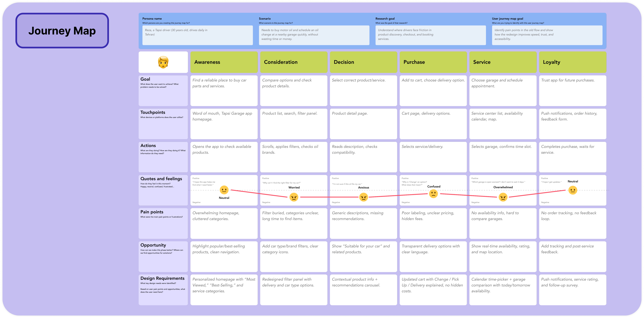Screen dimensions: 644x318
Task: Click 'Scrolls, applies filters, checks oil brands' cell
Action: click(x=294, y=157)
